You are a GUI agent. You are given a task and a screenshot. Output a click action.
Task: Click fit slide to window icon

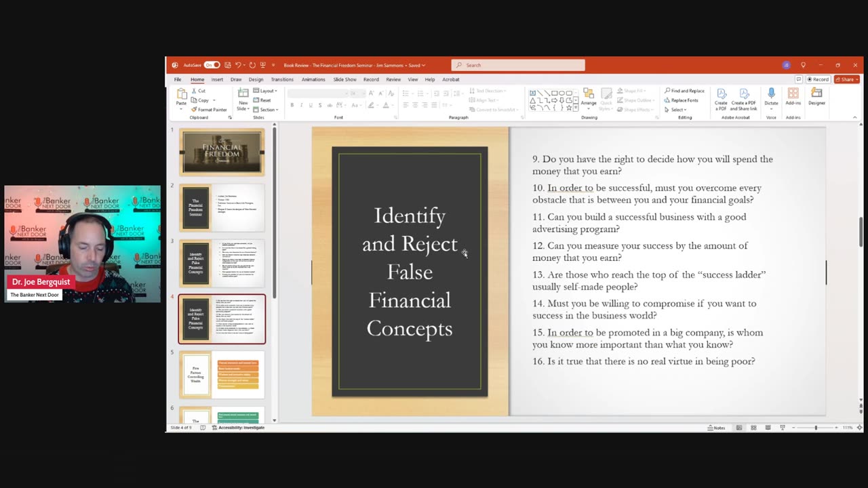tap(860, 428)
